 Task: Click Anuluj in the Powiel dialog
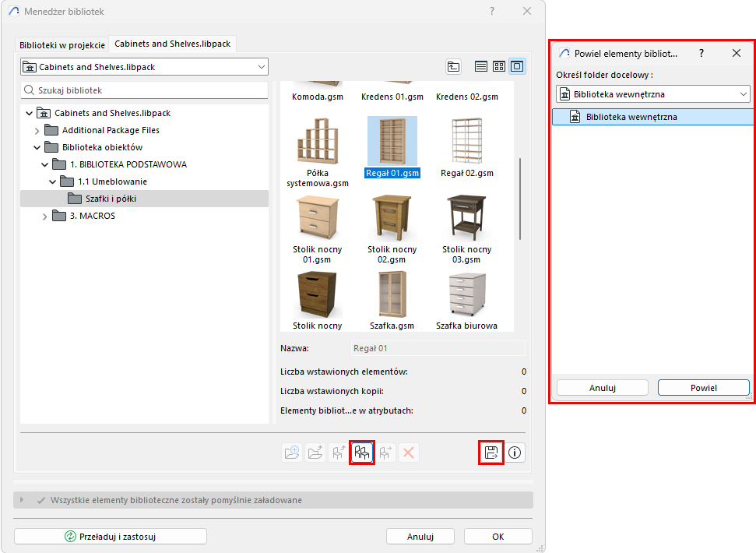pyautogui.click(x=602, y=388)
